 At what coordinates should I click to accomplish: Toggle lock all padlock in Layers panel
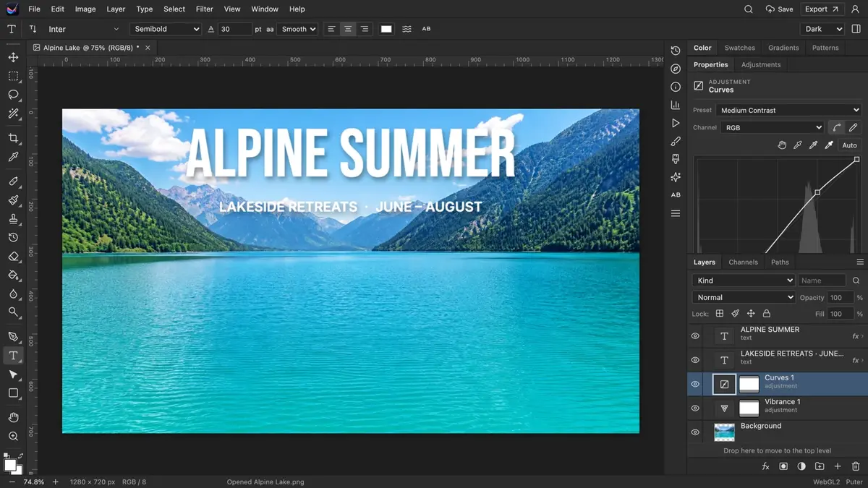tap(767, 314)
